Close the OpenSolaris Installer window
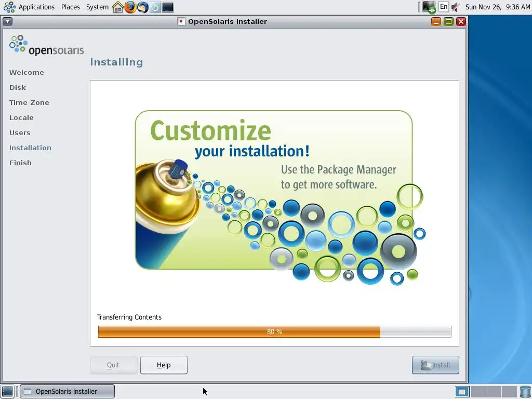Screen dimensions: 532x399 click(461, 22)
